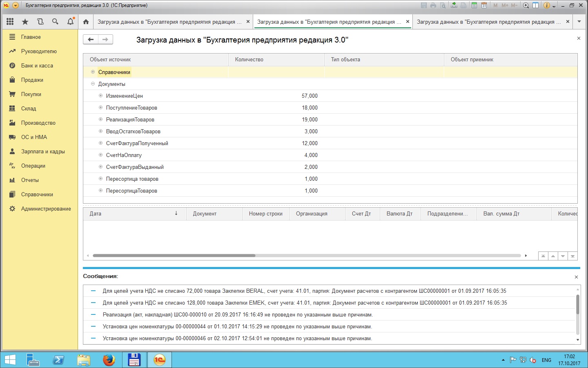
Task: Toggle the panel layout settings icon
Action: [535, 5]
